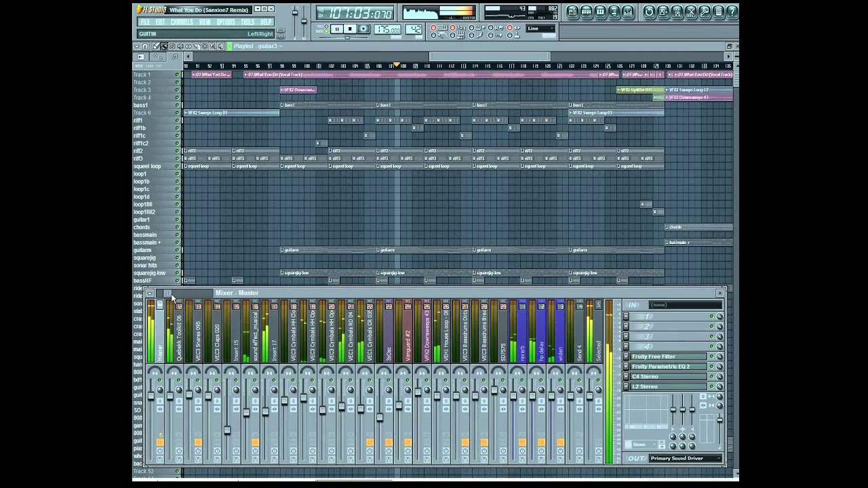Screen dimensions: 868x488
Task: Disable the Fruity Free Filter effect slot
Action: 712,357
